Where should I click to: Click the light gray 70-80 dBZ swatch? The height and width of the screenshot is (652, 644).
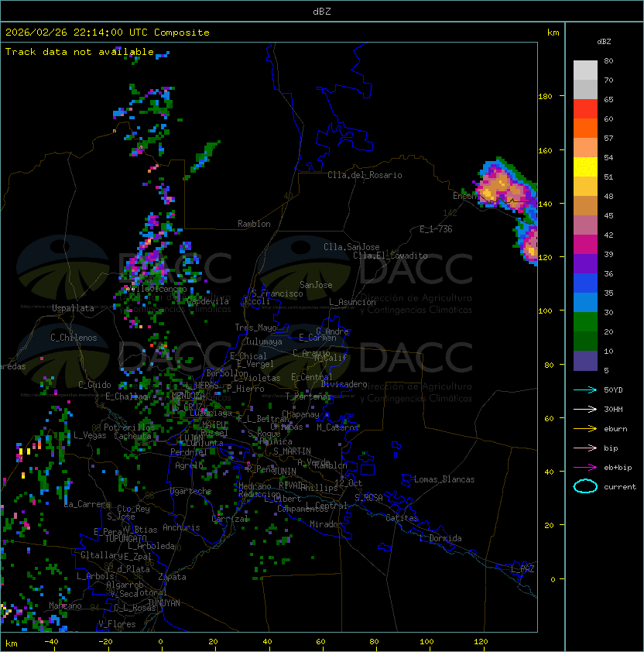[585, 70]
